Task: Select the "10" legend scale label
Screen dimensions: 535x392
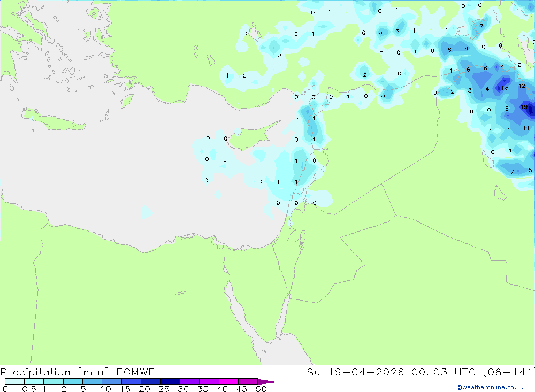Action: click(105, 389)
